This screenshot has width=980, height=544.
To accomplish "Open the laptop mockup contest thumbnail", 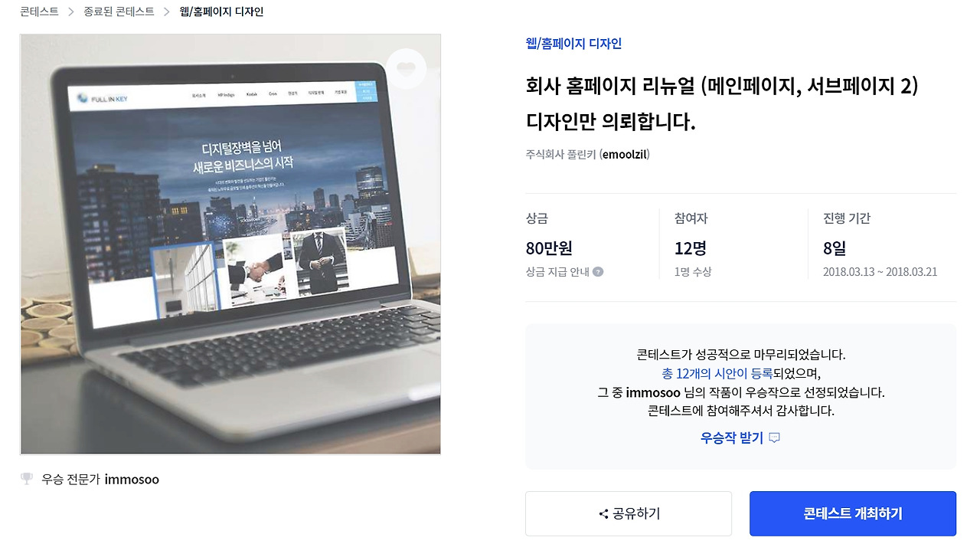I will [x=230, y=244].
